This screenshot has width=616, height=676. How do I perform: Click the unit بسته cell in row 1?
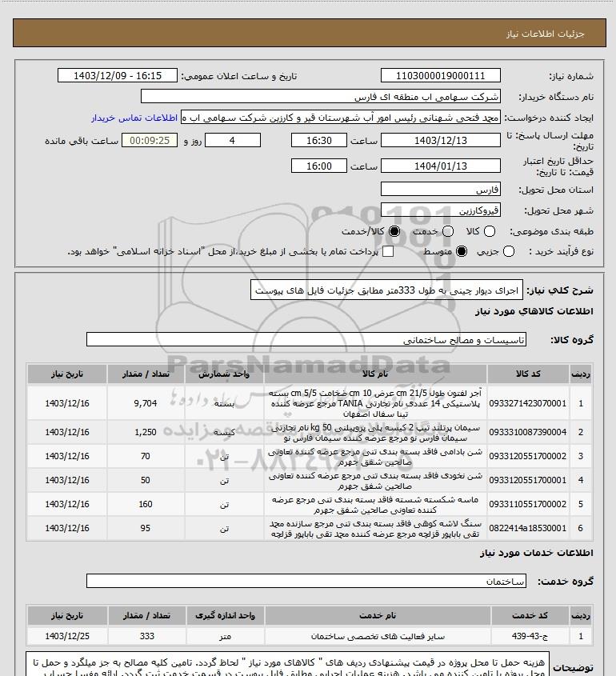coord(224,403)
